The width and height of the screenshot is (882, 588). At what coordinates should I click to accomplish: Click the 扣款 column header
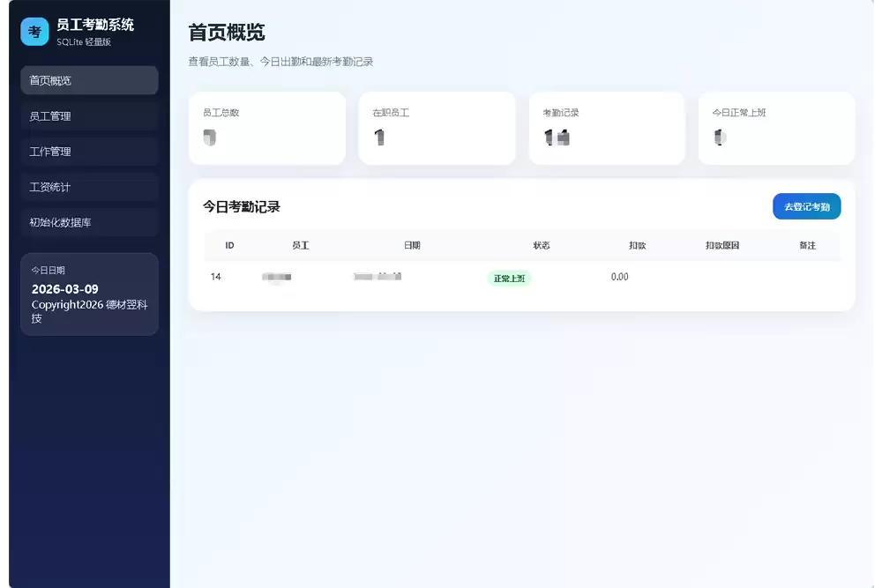[637, 245]
